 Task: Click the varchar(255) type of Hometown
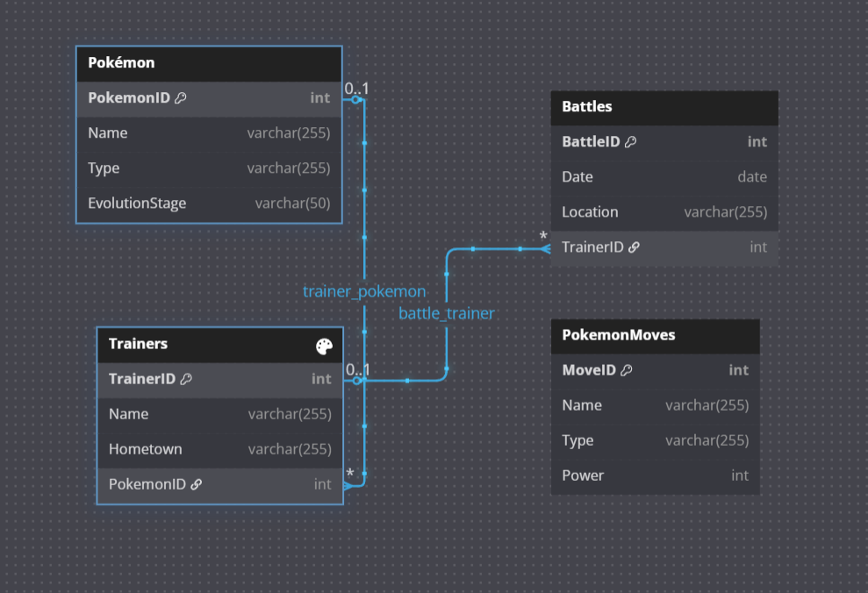click(290, 449)
